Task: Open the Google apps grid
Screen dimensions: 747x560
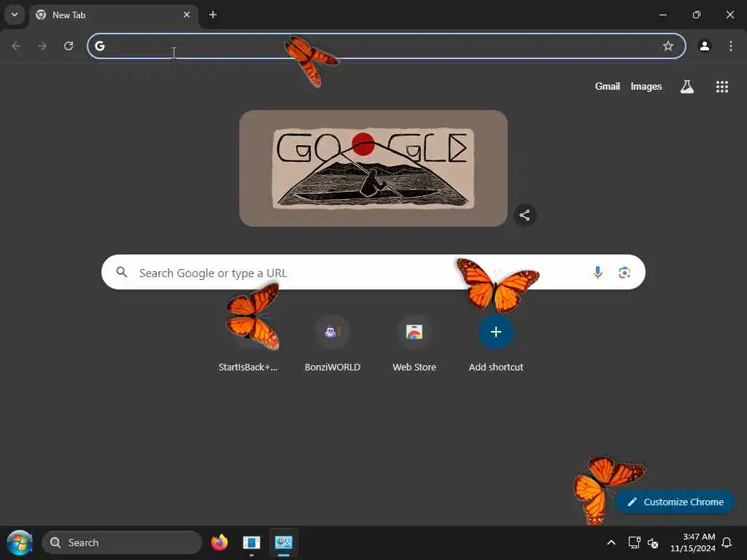Action: (721, 86)
